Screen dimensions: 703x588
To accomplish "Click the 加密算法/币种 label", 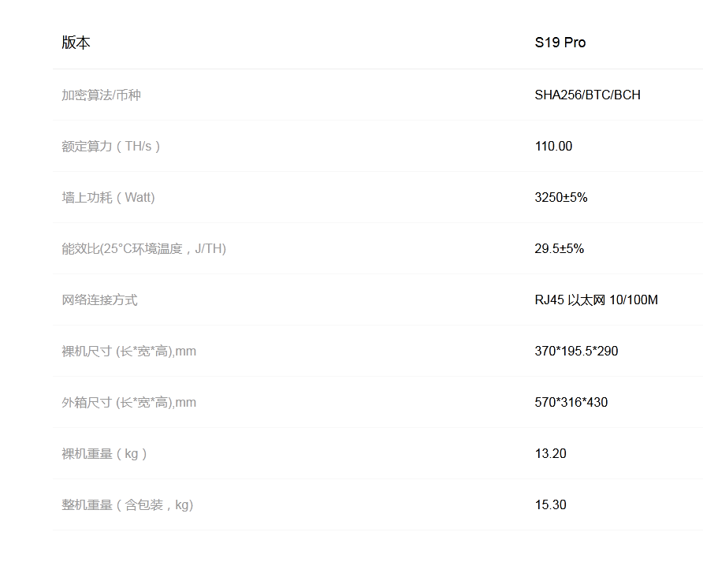I will [100, 95].
